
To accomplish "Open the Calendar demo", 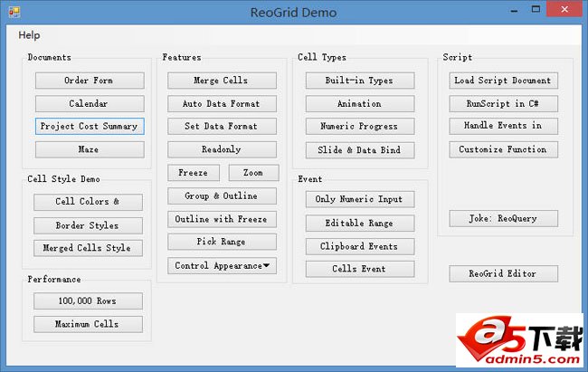I will tap(90, 103).
